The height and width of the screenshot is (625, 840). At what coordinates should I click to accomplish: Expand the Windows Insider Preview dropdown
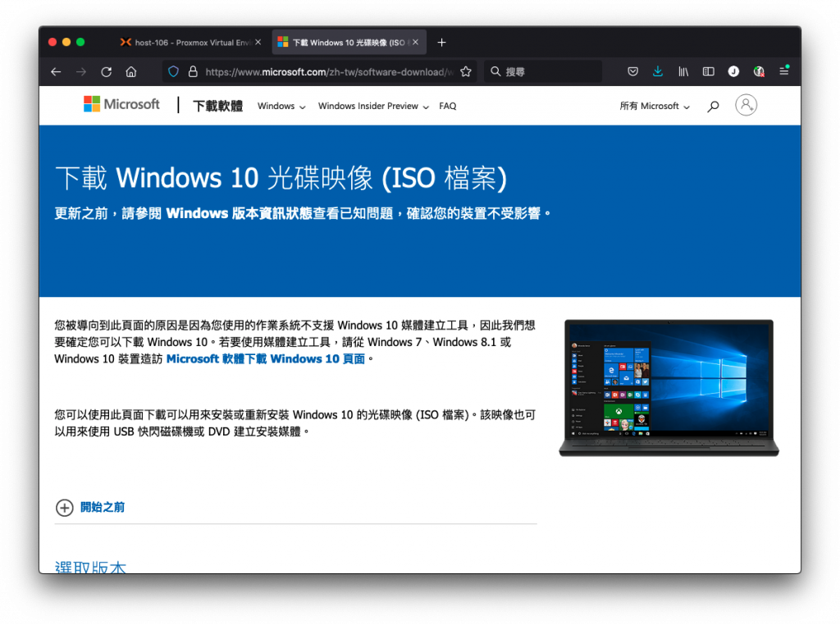pyautogui.click(x=373, y=106)
